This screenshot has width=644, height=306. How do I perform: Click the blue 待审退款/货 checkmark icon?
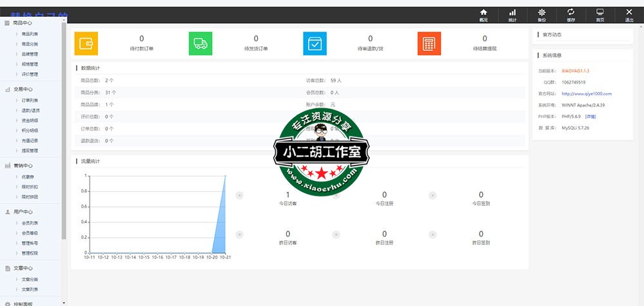[315, 43]
